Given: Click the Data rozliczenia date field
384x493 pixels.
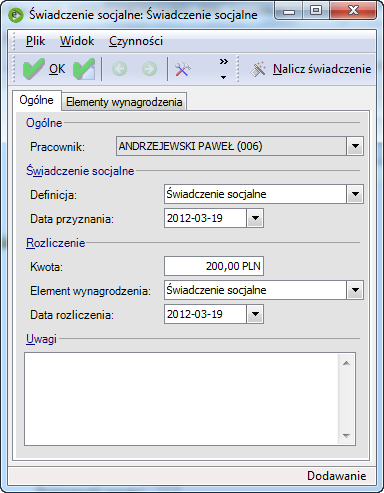Looking at the screenshot, I should pyautogui.click(x=205, y=314).
